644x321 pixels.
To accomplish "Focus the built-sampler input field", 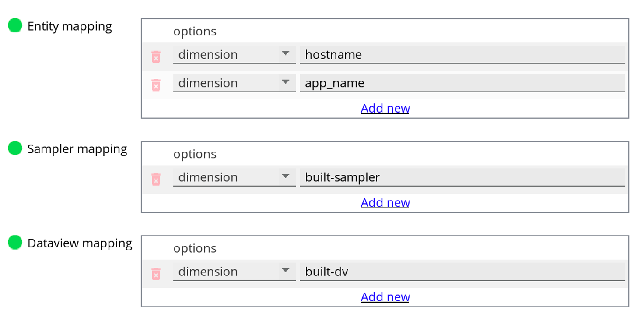I will tap(462, 177).
